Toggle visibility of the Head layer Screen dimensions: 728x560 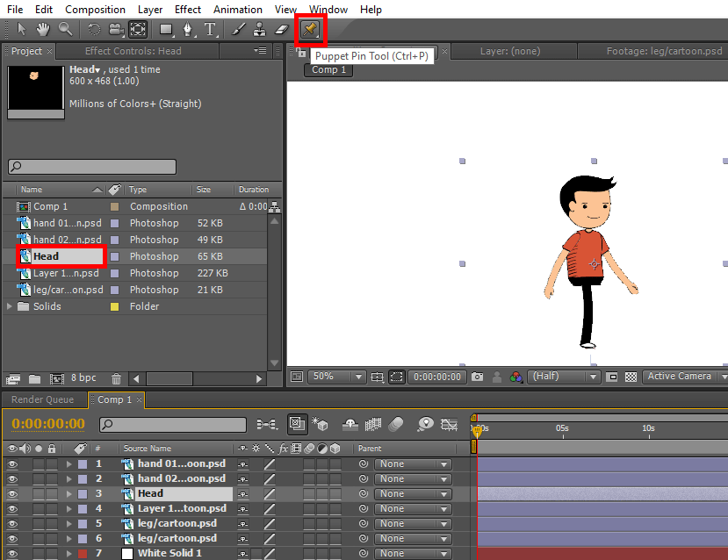tap(11, 493)
